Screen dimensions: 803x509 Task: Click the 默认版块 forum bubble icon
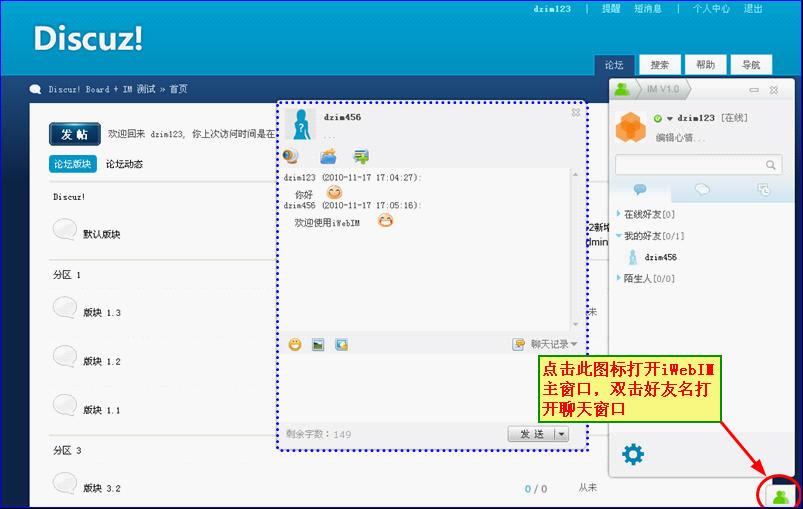click(x=65, y=229)
